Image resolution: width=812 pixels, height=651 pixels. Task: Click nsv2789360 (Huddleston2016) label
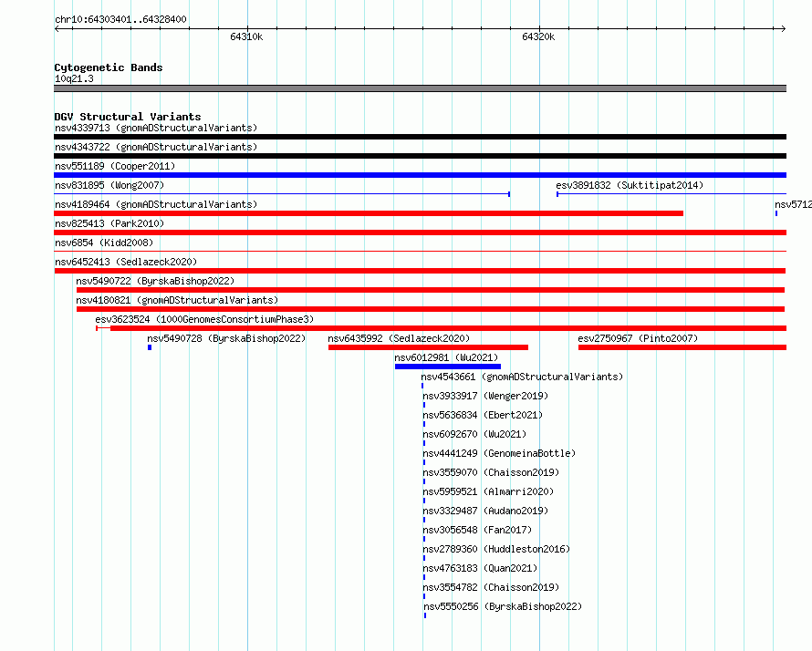[496, 549]
